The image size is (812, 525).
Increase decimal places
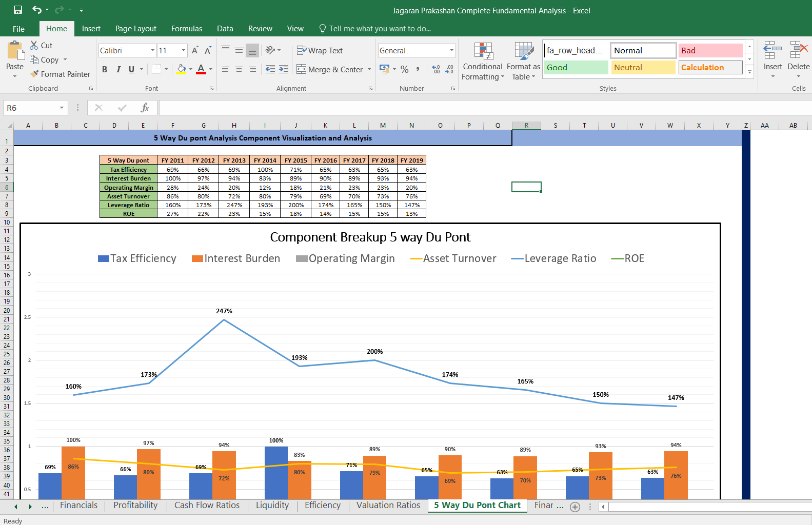click(x=436, y=69)
